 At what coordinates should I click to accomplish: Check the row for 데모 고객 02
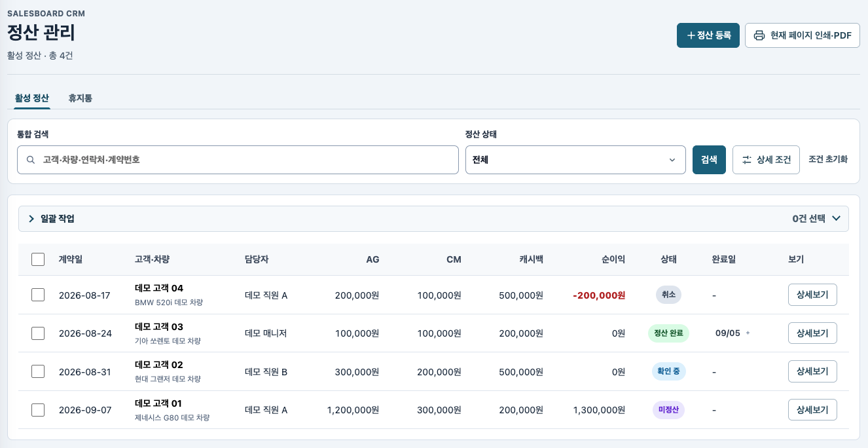pyautogui.click(x=38, y=371)
